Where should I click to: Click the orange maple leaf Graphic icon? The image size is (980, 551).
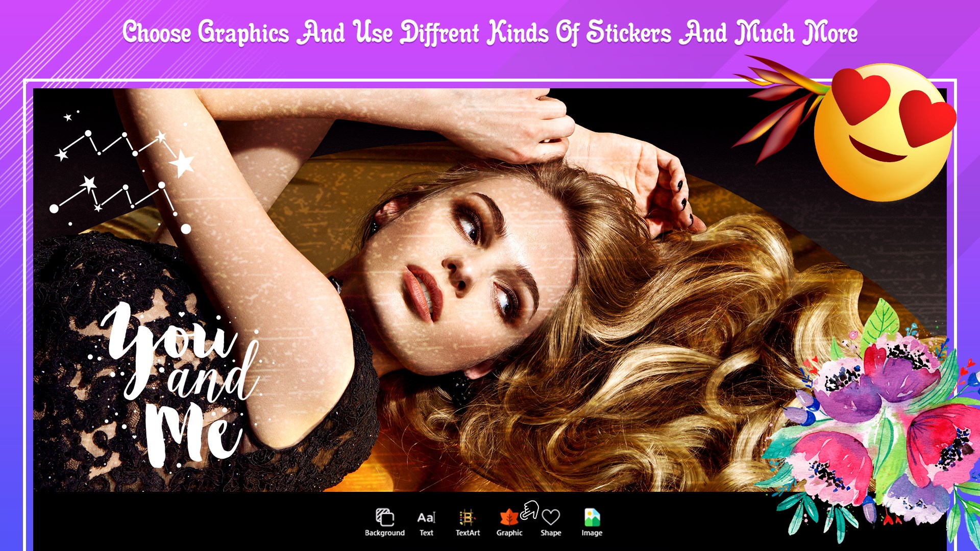click(508, 517)
